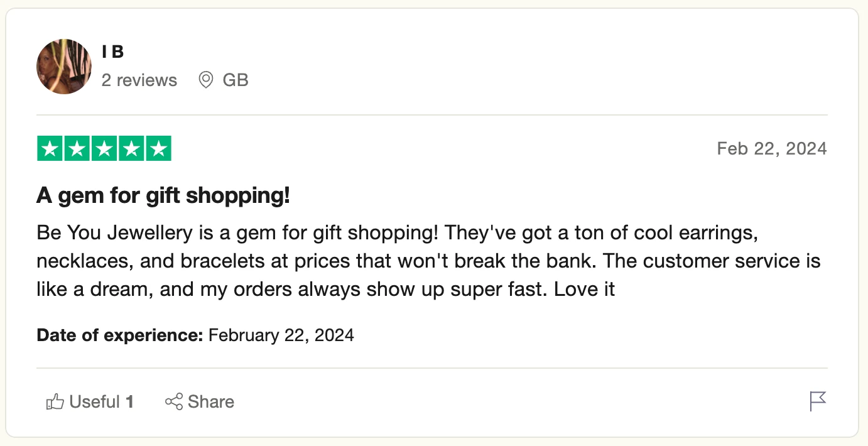Open reviewer I B's profile photo
Screen dimensions: 868x446
pyautogui.click(x=64, y=67)
